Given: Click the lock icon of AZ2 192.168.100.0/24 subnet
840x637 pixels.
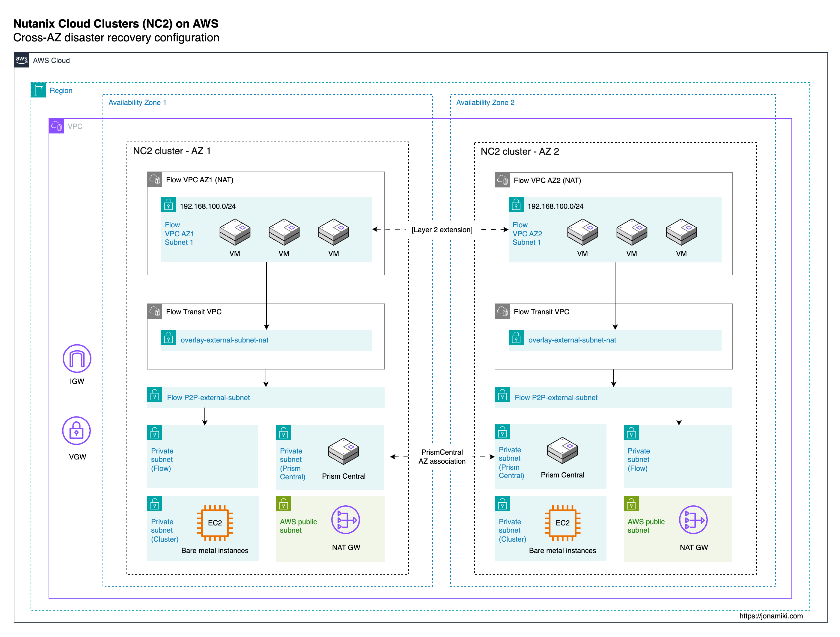Looking at the screenshot, I should pos(517,204).
